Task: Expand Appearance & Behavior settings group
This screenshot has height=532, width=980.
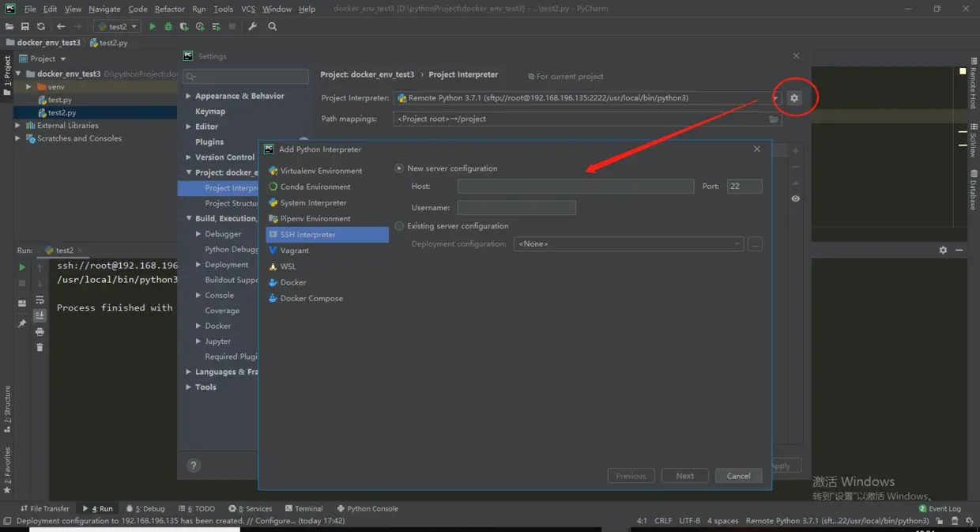Action: [x=188, y=96]
